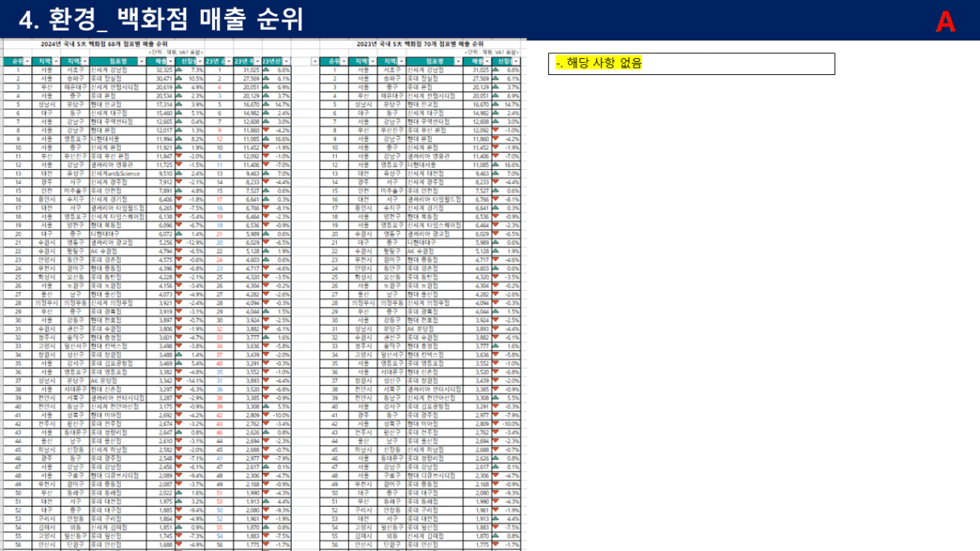980x551 pixels.
Task: Select the 더현대서울 cell in the 2024 table
Action: pos(118,139)
